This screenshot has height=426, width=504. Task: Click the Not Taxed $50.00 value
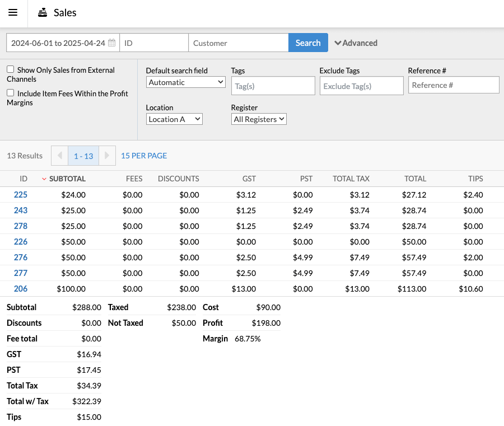(x=184, y=323)
